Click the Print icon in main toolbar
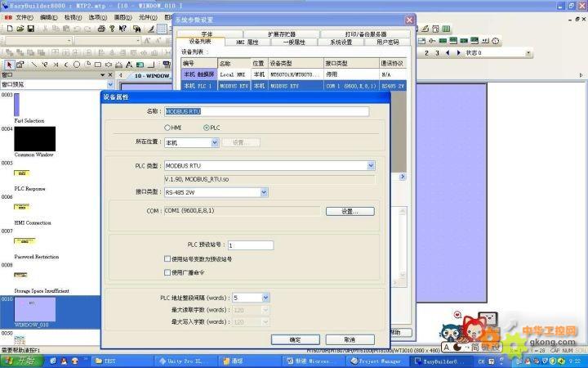 coord(101,29)
